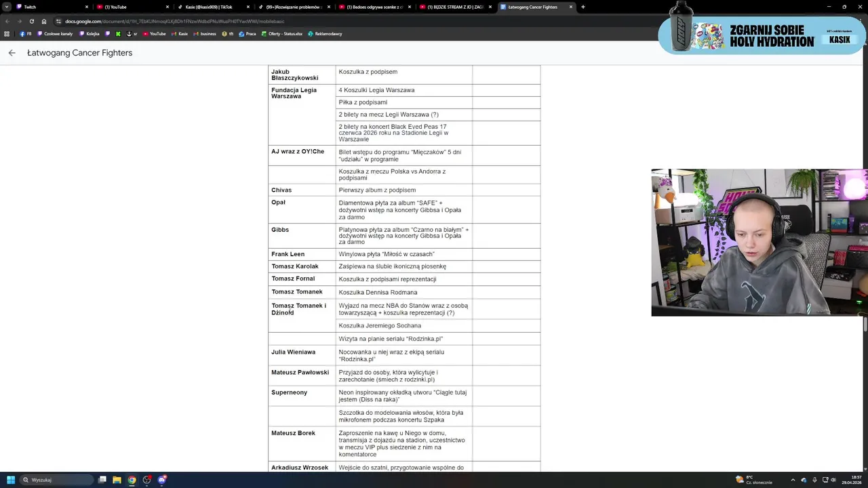Select the AJ wraz z OY!Che cell
This screenshot has height=488, width=868.
(302, 155)
